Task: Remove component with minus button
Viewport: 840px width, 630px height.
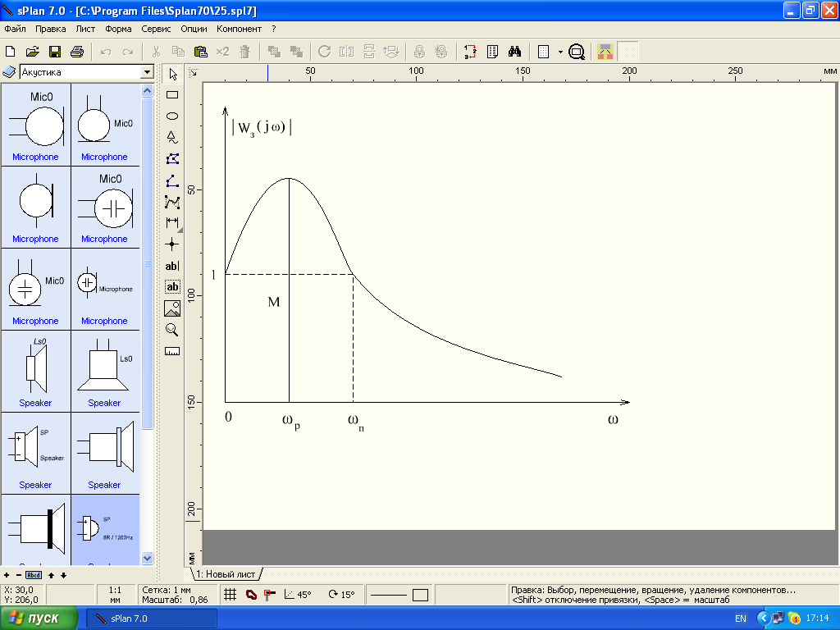Action: click(19, 575)
